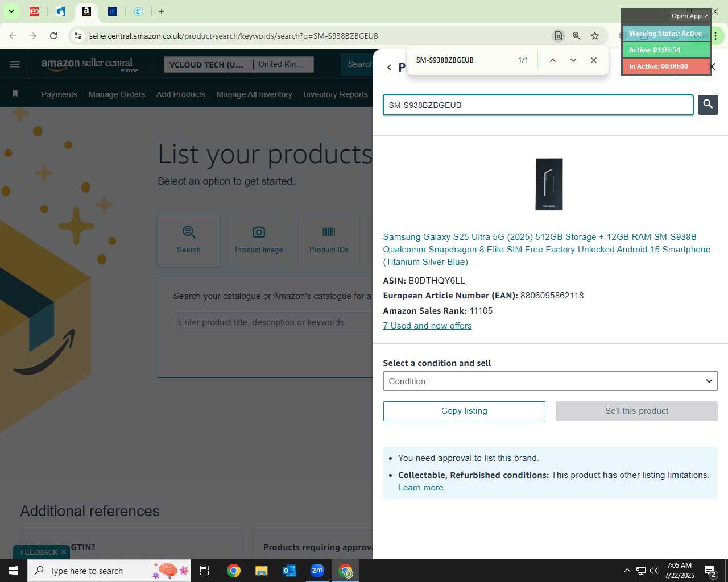The image size is (728, 582).
Task: Select the Product IDs barcode card
Action: 329,240
